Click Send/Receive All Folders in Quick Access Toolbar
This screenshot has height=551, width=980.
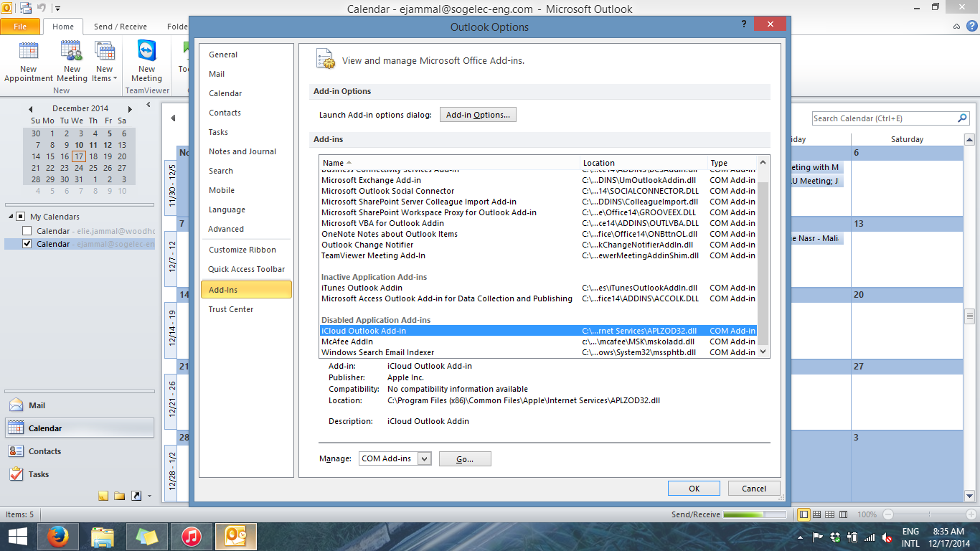point(26,9)
